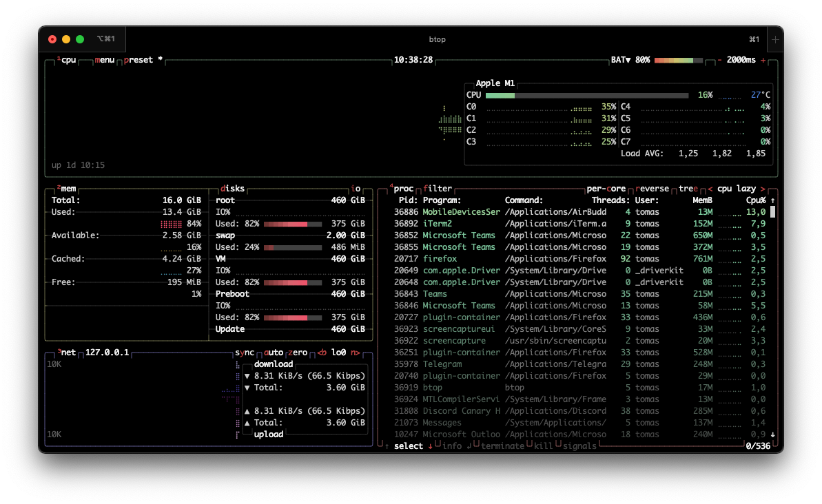This screenshot has width=822, height=504.
Task: Select the Telegram process row
Action: tap(579, 364)
